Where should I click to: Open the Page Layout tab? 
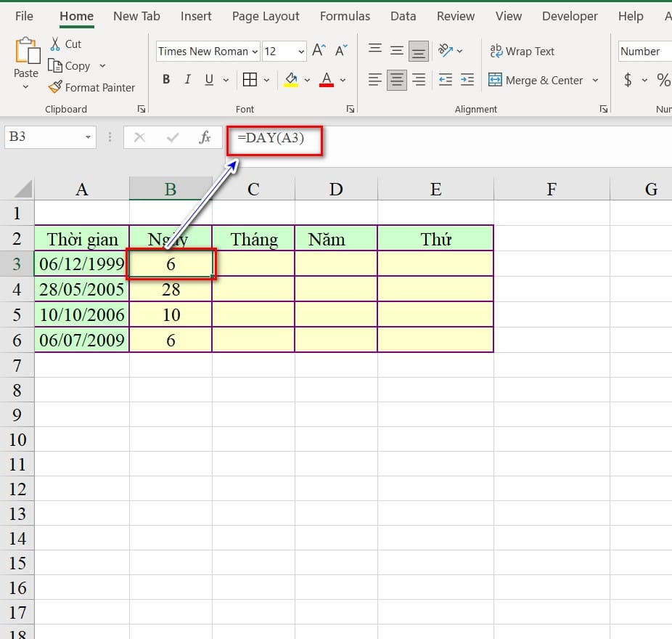pos(266,16)
